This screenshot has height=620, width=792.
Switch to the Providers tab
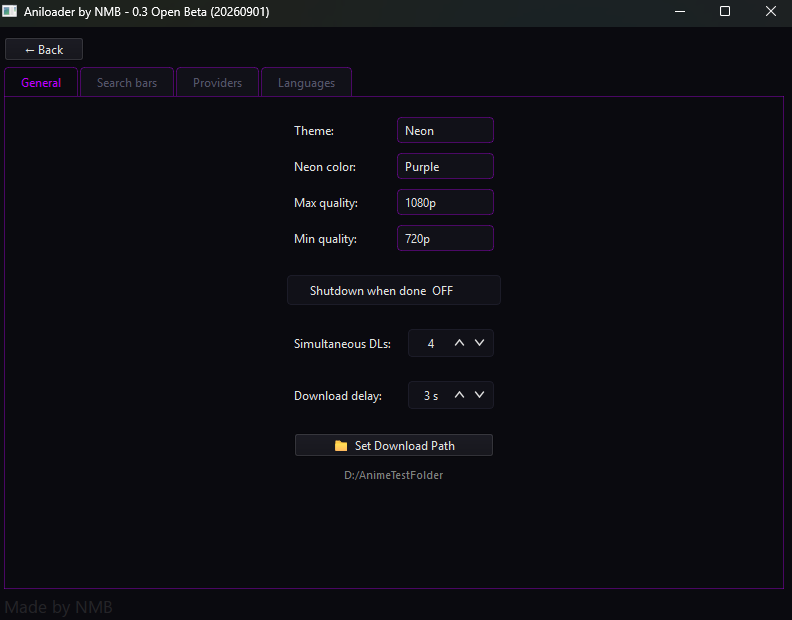point(217,82)
